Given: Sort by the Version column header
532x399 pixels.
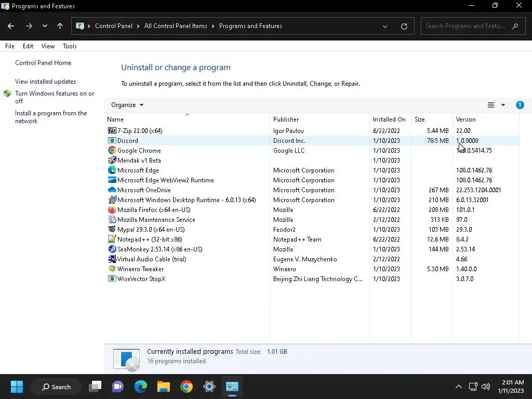Looking at the screenshot, I should tap(486, 119).
